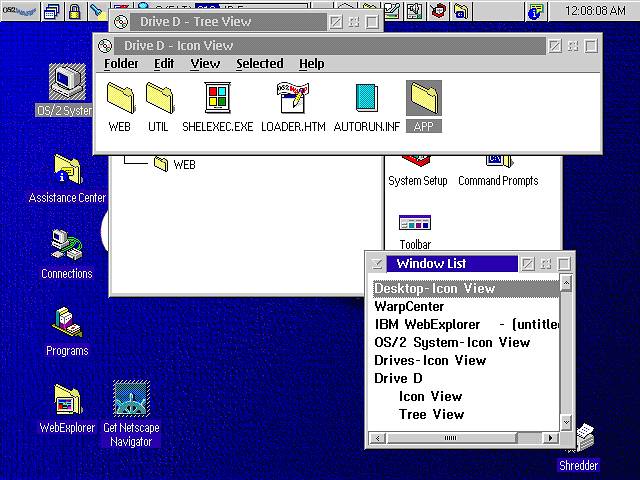The height and width of the screenshot is (480, 640).
Task: Open the Window List system menu
Action: pos(377,264)
